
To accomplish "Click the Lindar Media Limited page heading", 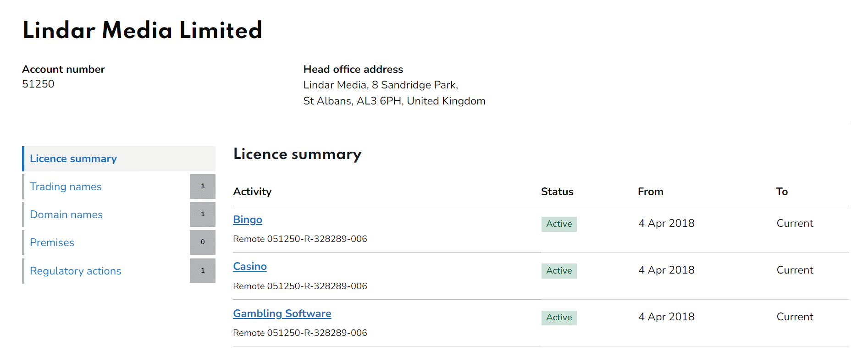I will (x=142, y=30).
